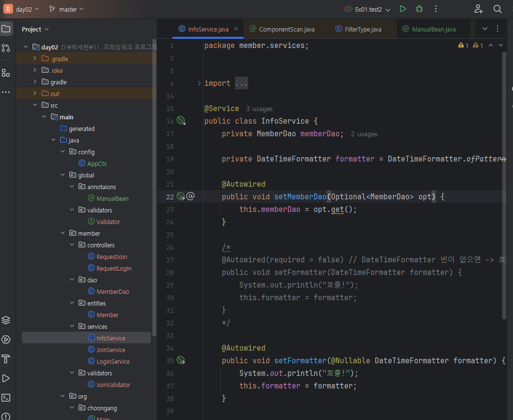Image resolution: width=513 pixels, height=420 pixels.
Task: Switch to the FilterType.java tab
Action: point(359,29)
